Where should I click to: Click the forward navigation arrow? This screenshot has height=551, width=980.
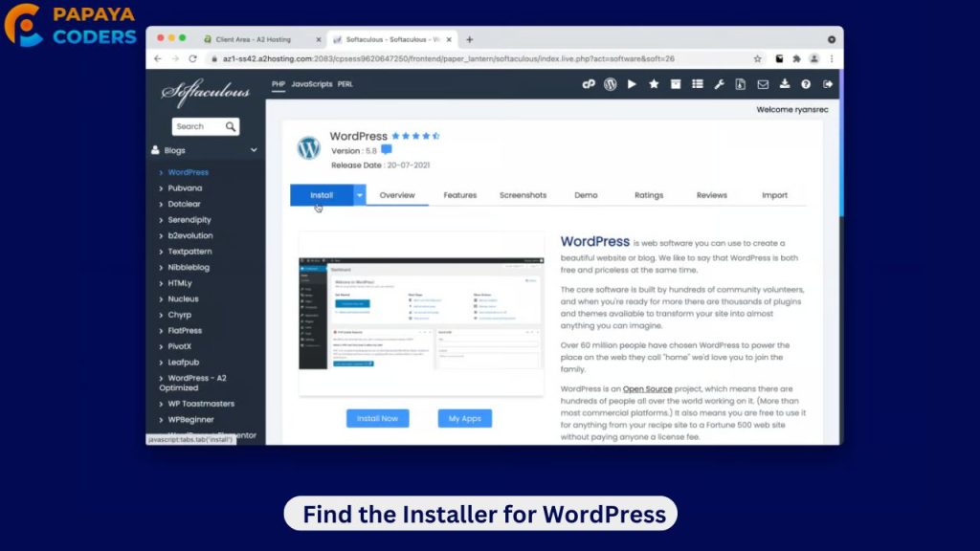coord(175,58)
